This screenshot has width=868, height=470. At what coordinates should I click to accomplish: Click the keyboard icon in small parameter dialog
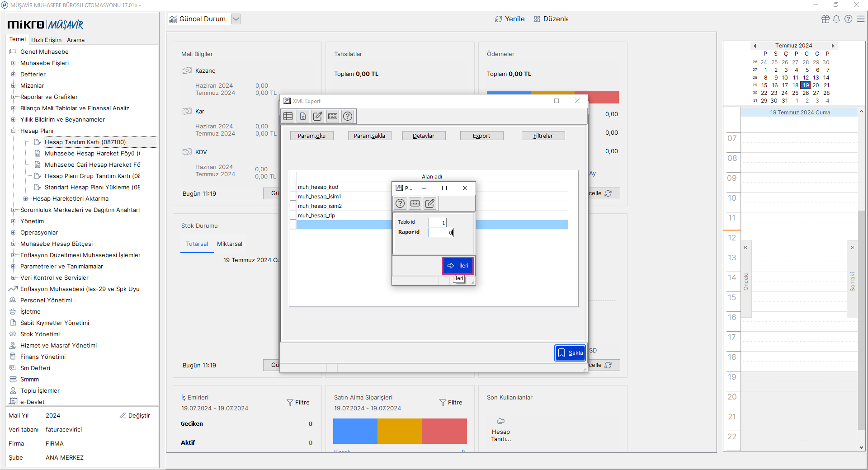[x=415, y=203]
